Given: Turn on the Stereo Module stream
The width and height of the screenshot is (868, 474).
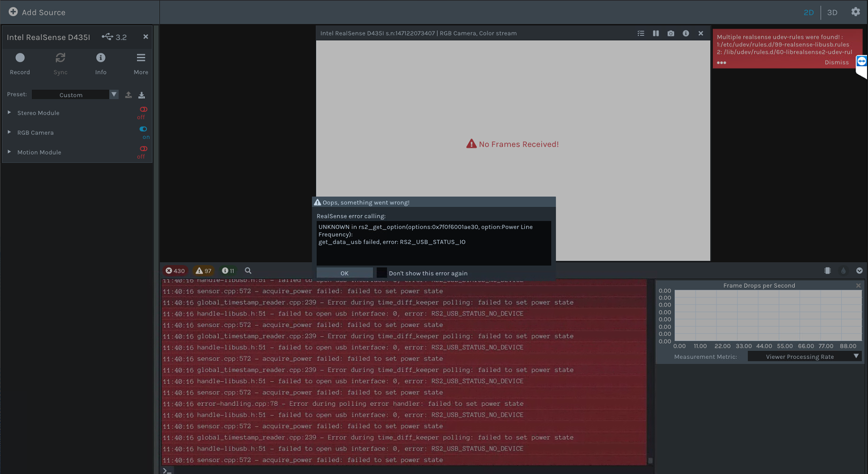Looking at the screenshot, I should click(142, 110).
